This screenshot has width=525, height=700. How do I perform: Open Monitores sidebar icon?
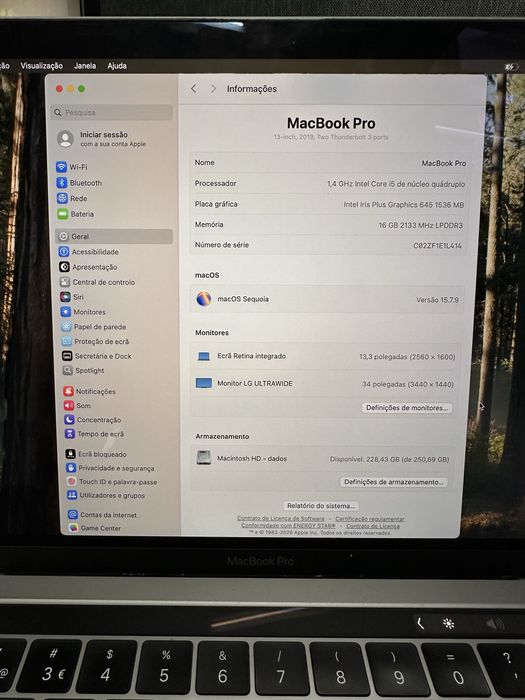[x=66, y=312]
